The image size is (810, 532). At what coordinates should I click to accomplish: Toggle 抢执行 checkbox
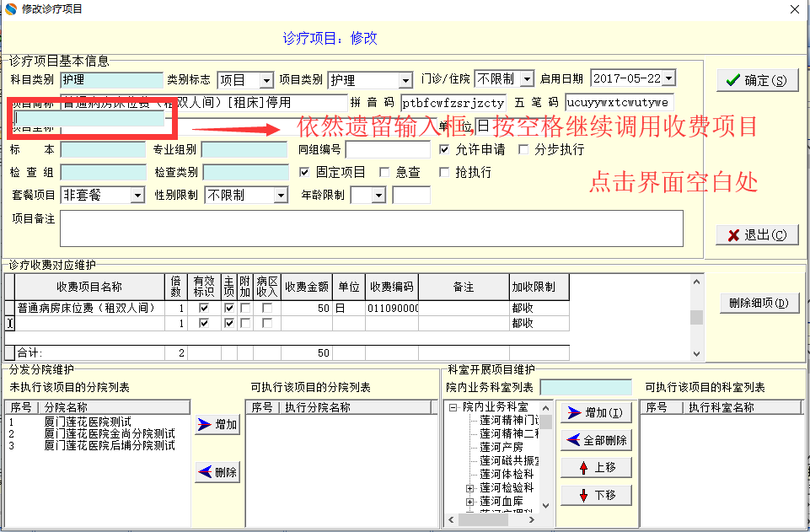444,172
